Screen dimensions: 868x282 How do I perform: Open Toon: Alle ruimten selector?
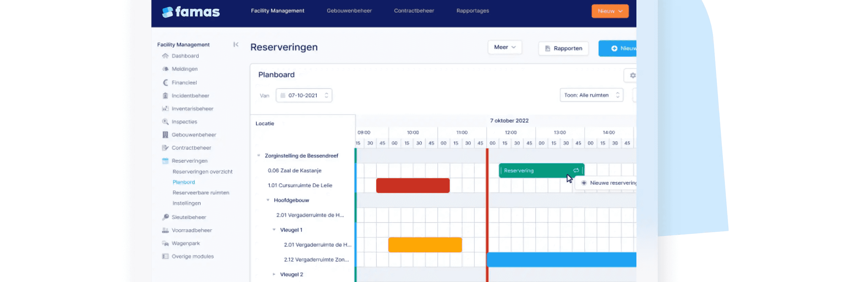pos(591,95)
